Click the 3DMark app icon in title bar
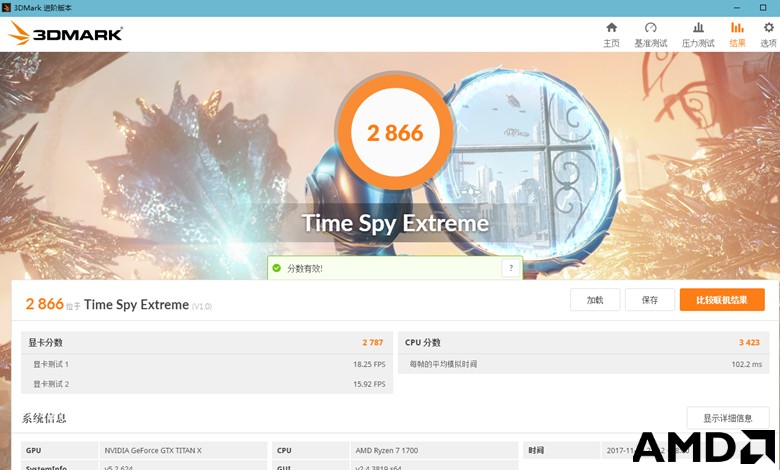The width and height of the screenshot is (780, 470). [x=6, y=7]
